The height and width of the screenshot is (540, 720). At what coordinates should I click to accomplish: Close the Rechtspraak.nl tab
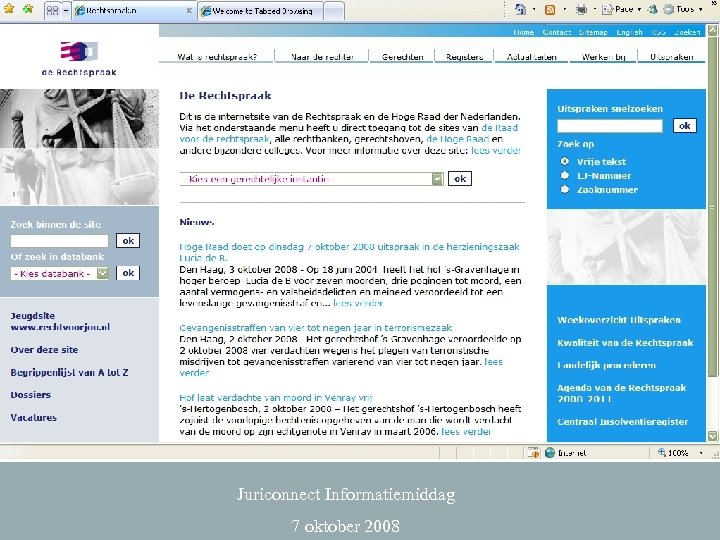(189, 11)
